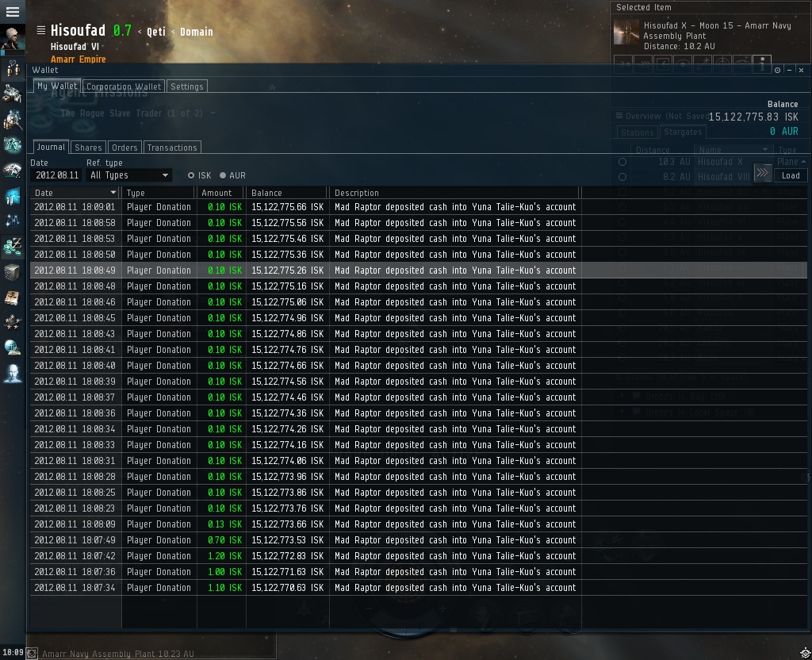
Task: Click the Wallet window pin icon
Action: pos(777,70)
